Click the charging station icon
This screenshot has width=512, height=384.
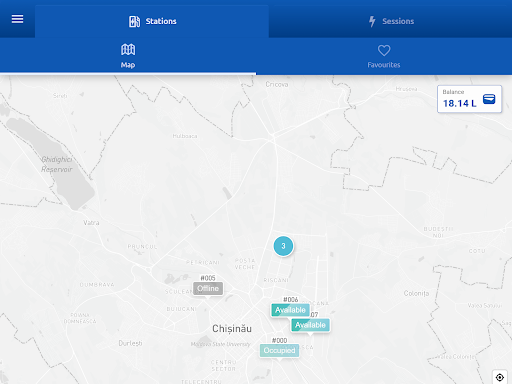click(134, 21)
